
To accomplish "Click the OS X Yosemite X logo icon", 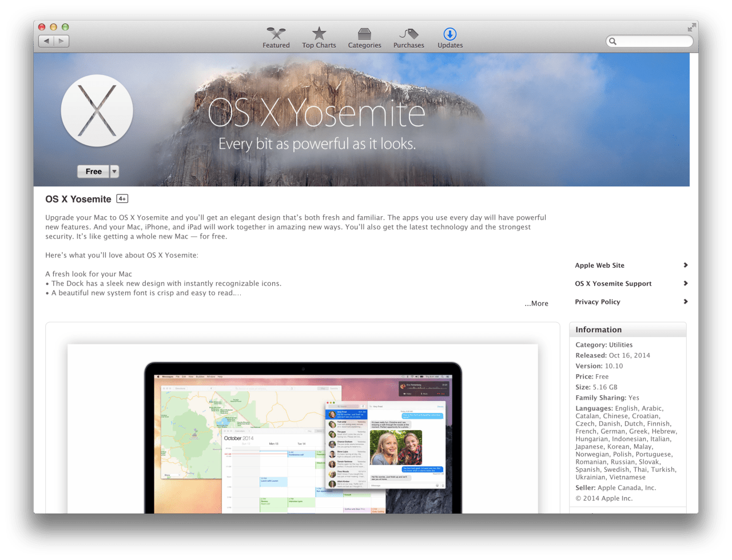I will coord(97,110).
